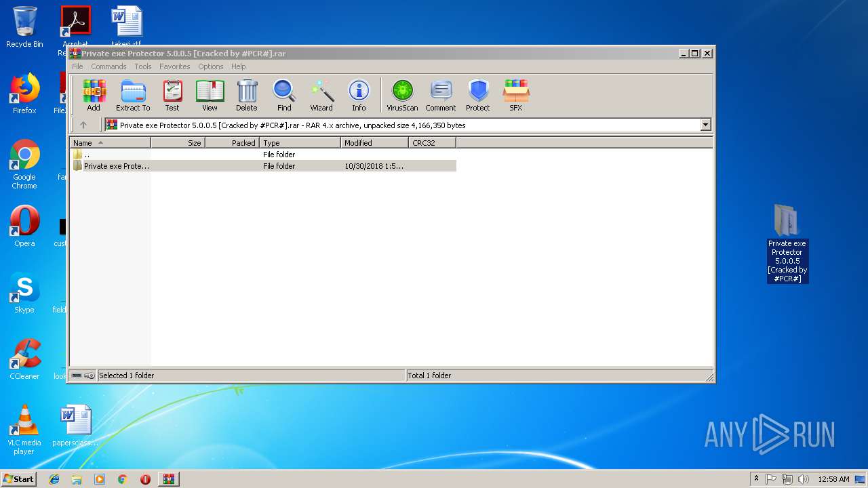Open Skype desktop shortcut

click(x=24, y=293)
